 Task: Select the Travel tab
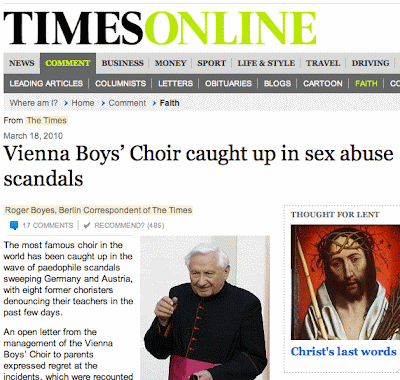(323, 63)
